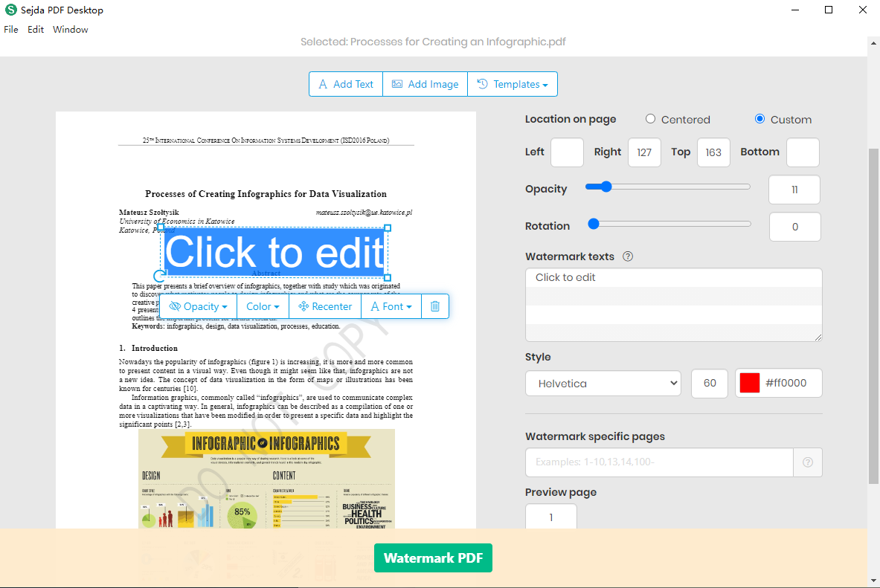Open the Templates dropdown
This screenshot has width=880, height=588.
(x=513, y=84)
